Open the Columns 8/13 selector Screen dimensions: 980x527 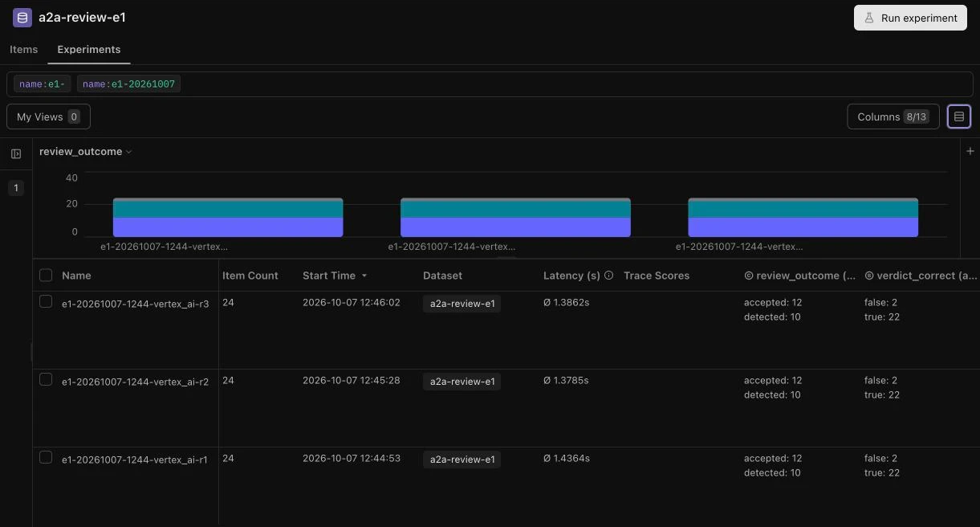click(893, 116)
